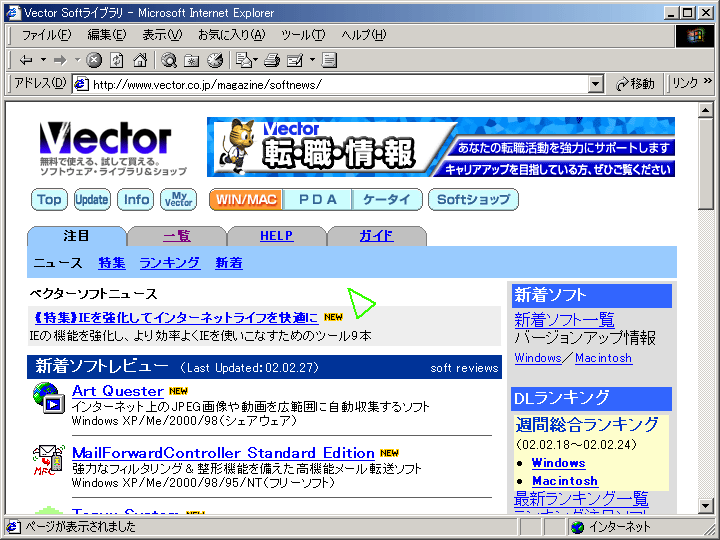This screenshot has height=540, width=720.
Task: Click the Top navigation button
Action: (x=49, y=200)
